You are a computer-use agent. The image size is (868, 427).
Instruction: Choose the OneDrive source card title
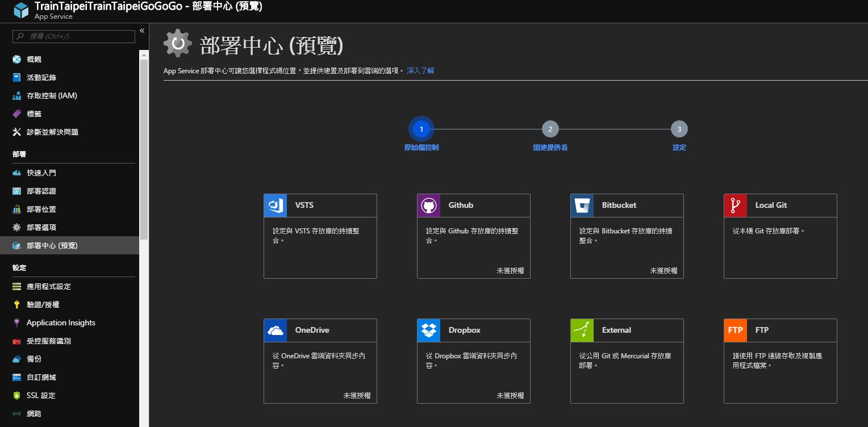tap(312, 330)
